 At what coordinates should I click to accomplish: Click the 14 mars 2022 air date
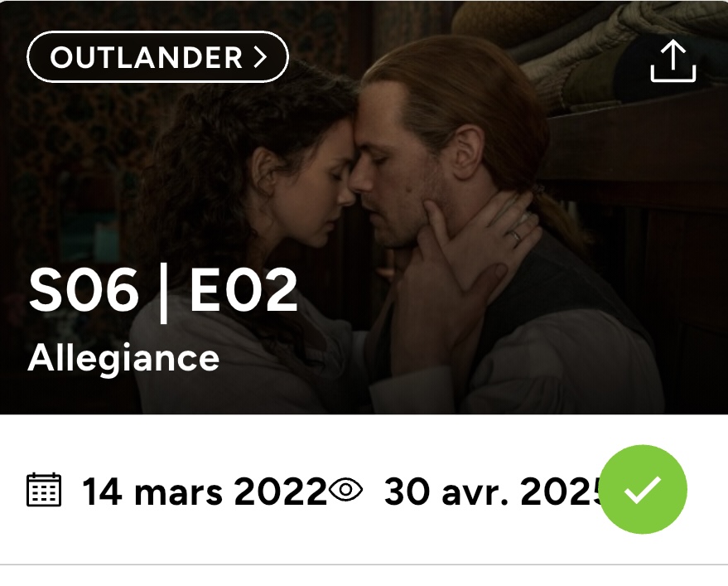[205, 492]
